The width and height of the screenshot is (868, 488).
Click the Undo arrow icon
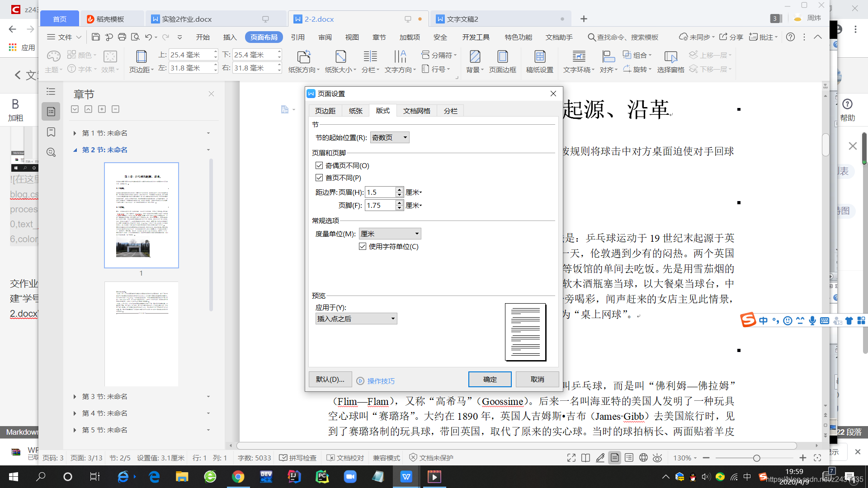[148, 37]
